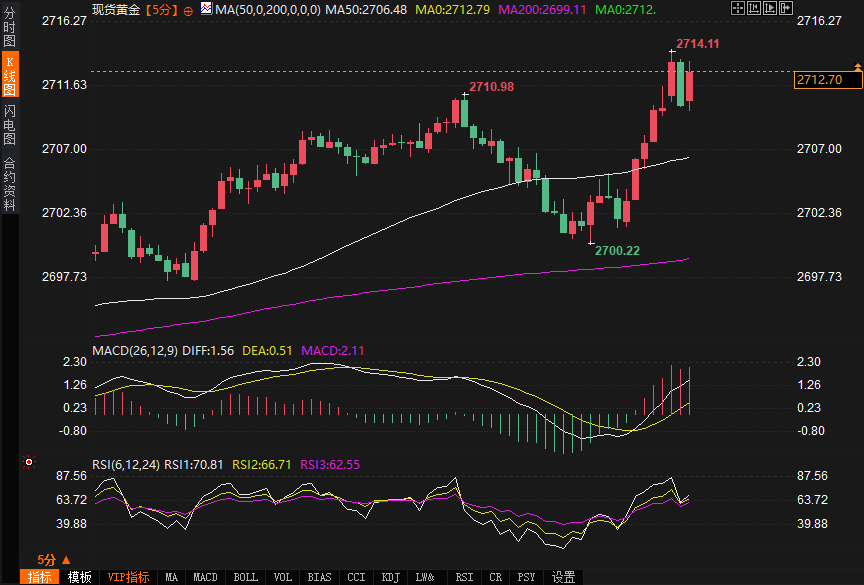The image size is (864, 585).
Task: Open the 模板 tab in bottom bar
Action: tap(80, 577)
